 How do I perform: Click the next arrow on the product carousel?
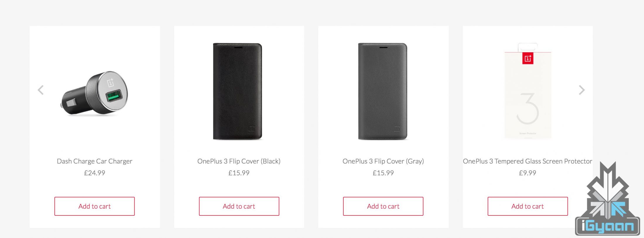pyautogui.click(x=582, y=90)
